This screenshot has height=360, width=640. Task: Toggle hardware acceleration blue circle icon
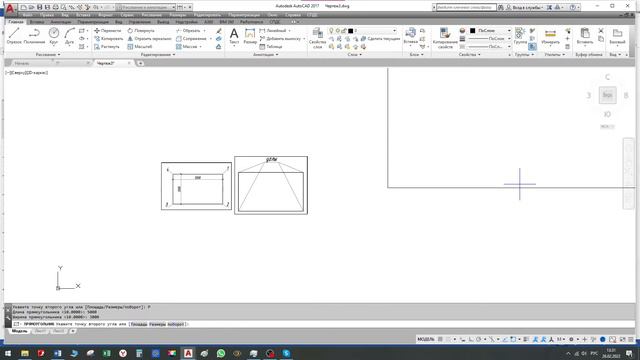[603, 339]
